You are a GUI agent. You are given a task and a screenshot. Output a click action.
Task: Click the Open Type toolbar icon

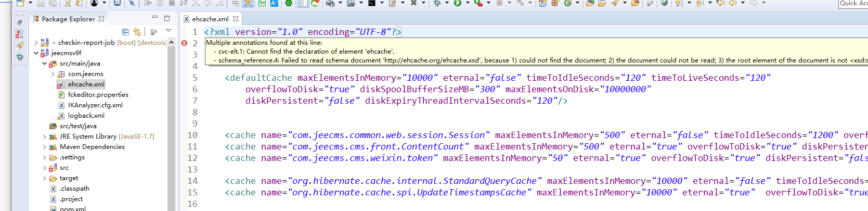pos(590,3)
